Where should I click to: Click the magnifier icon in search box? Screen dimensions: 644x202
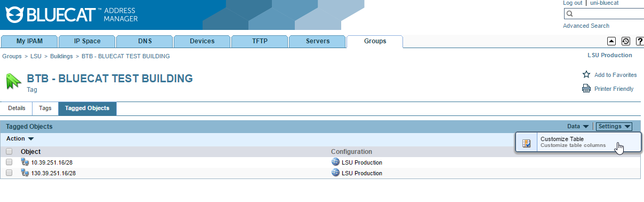(569, 14)
